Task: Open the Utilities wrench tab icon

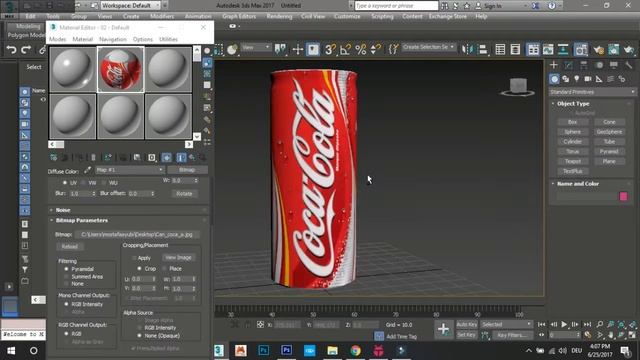Action: 629,65
